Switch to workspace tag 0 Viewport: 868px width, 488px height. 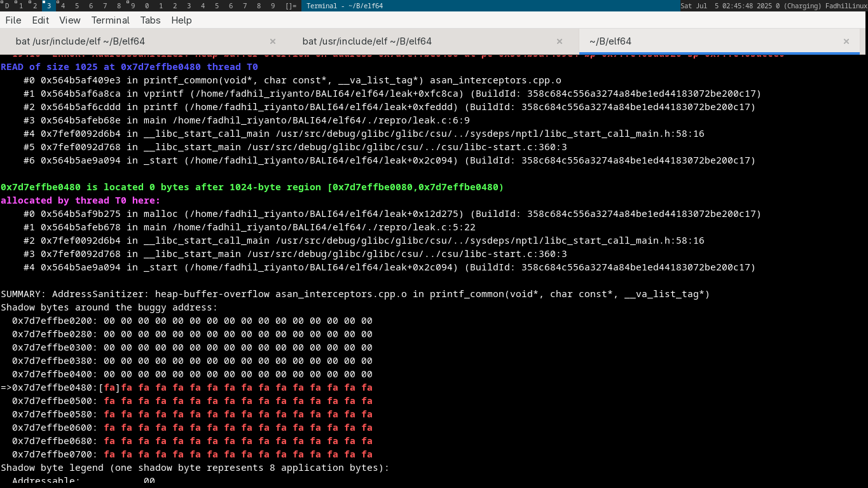pyautogui.click(x=147, y=6)
